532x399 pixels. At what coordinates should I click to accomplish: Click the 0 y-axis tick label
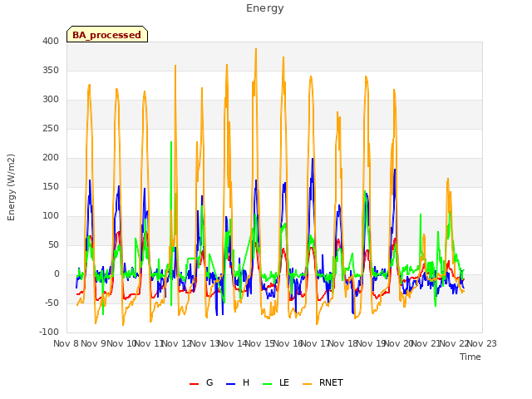coord(57,274)
